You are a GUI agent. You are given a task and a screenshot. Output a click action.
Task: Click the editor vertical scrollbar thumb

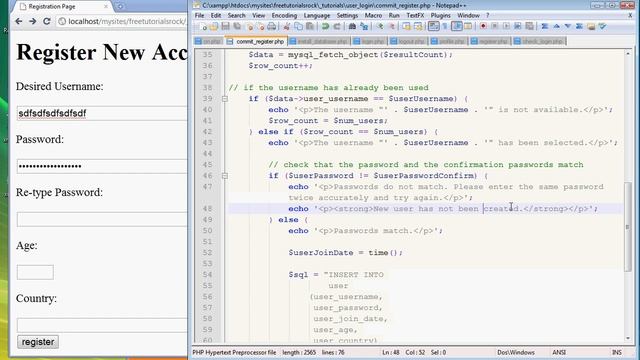(628, 227)
